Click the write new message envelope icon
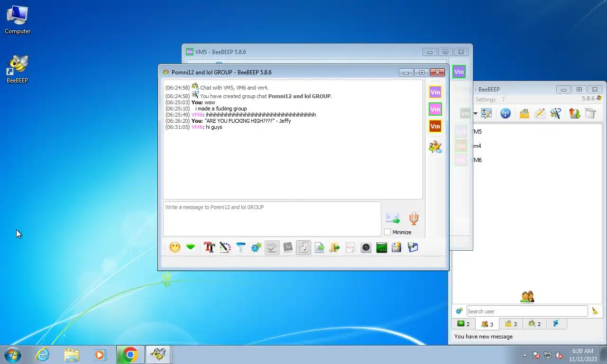The image size is (607, 364). tap(540, 113)
